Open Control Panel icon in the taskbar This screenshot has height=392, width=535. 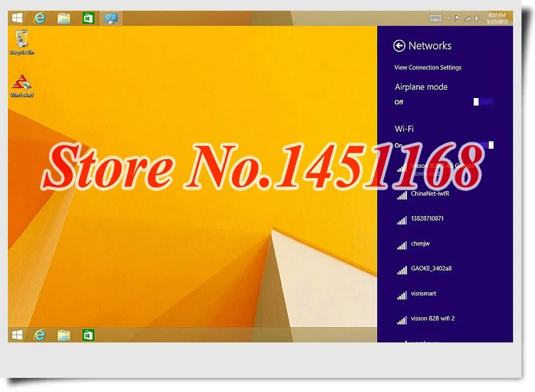pyautogui.click(x=111, y=18)
